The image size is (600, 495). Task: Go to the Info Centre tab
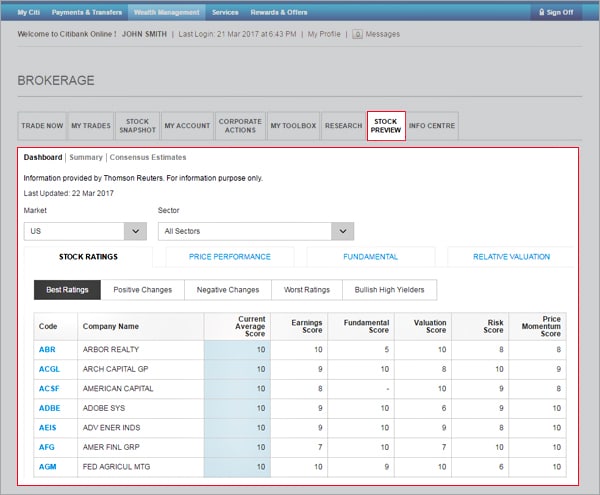pyautogui.click(x=432, y=126)
